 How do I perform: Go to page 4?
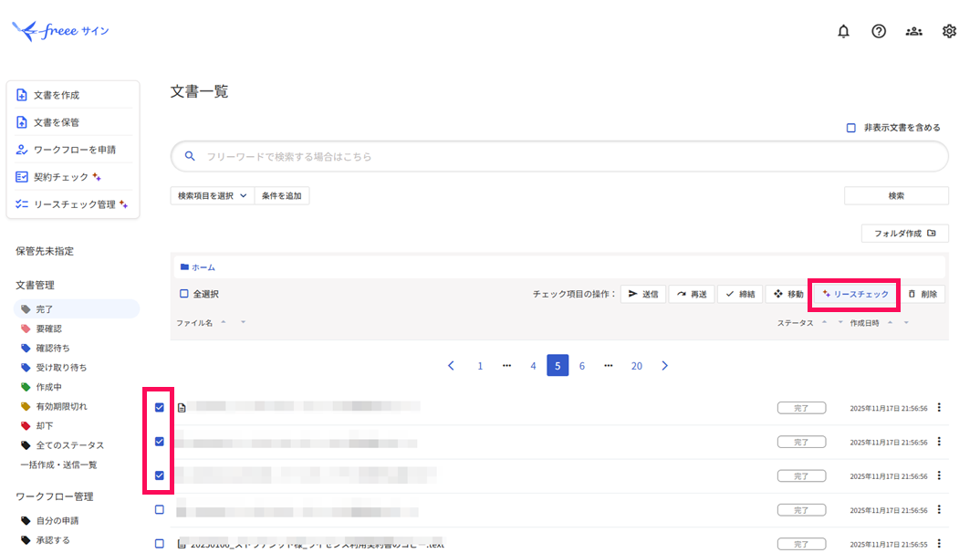coord(533,366)
